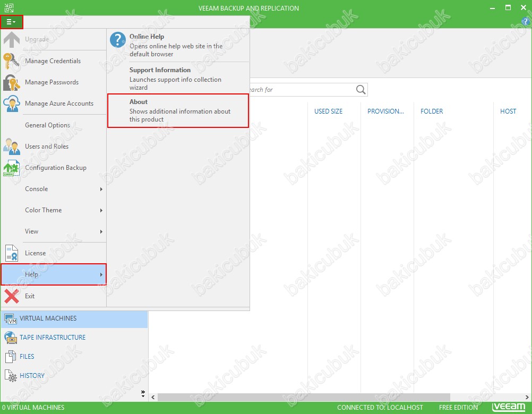Click the application icon in title bar
This screenshot has width=532, height=414.
pyautogui.click(x=9, y=8)
